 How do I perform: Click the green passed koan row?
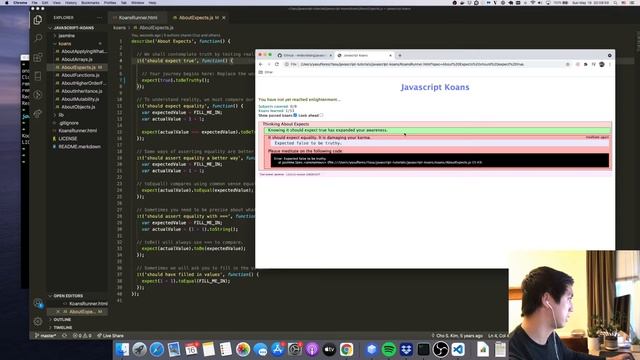point(437,130)
